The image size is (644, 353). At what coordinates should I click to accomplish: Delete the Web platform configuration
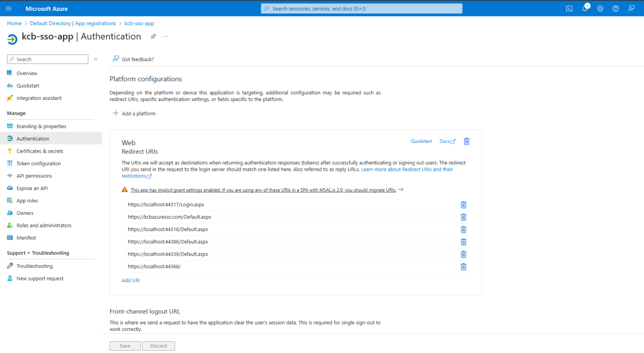(x=467, y=141)
